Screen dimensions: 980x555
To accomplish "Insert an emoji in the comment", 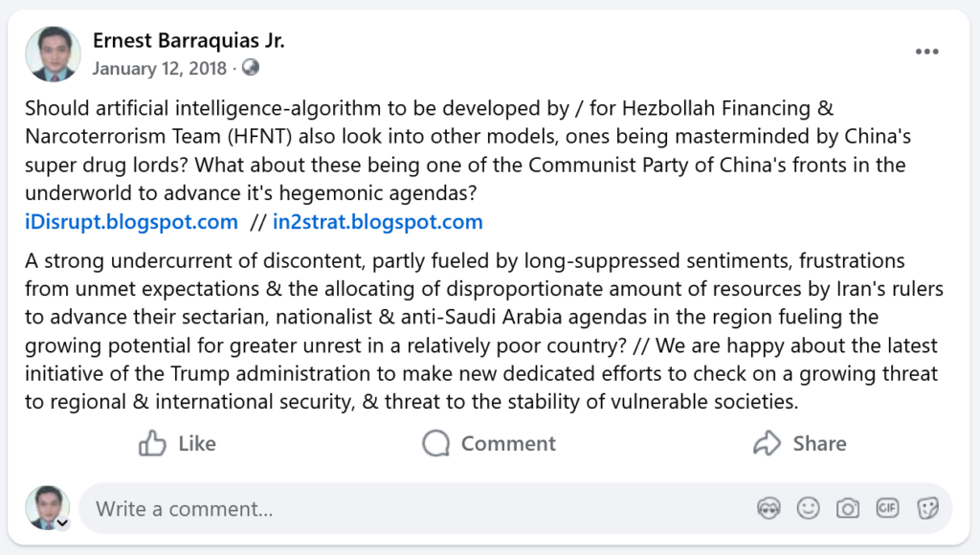I will tap(809, 508).
